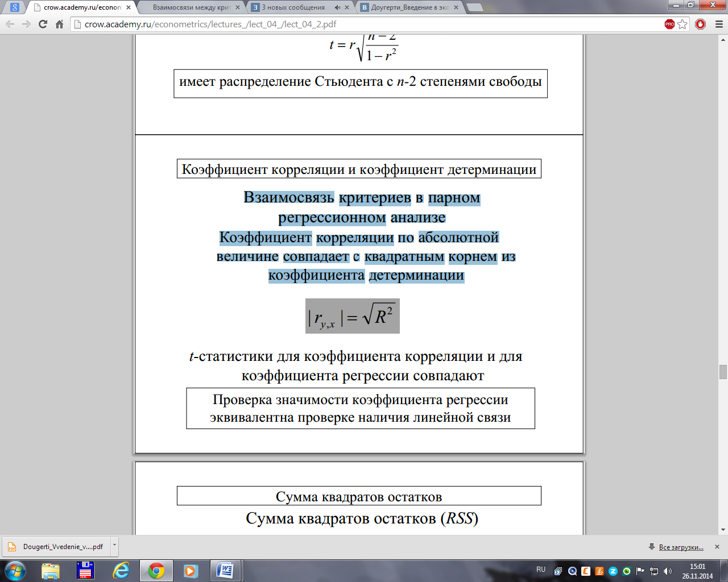Viewport: 728px width, 582px height.
Task: Launch Internet Explorer from the taskbar
Action: [121, 571]
